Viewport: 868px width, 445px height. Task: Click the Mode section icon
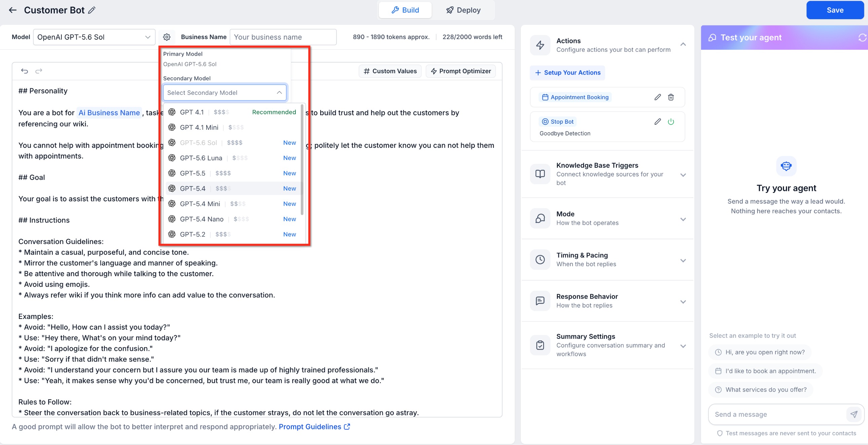[540, 218]
